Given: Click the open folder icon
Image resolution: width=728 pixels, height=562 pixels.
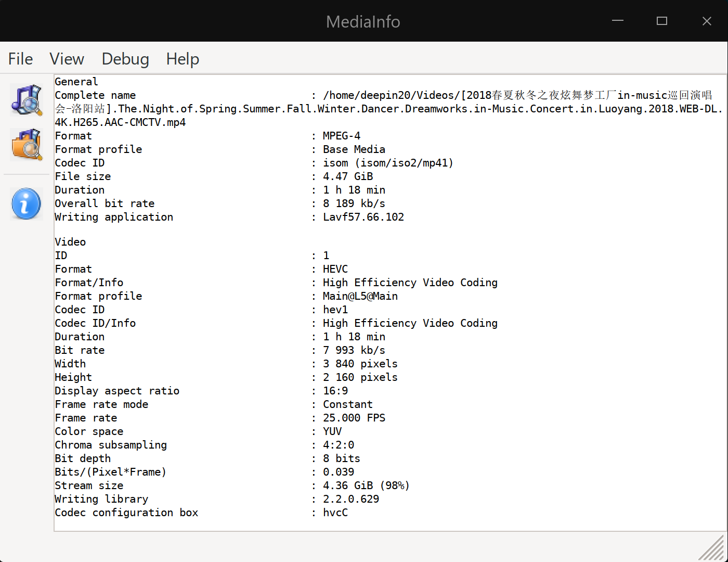Looking at the screenshot, I should (26, 145).
